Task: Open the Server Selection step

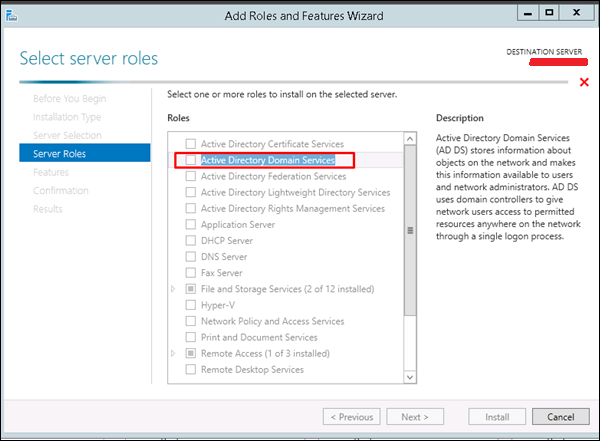Action: 67,136
